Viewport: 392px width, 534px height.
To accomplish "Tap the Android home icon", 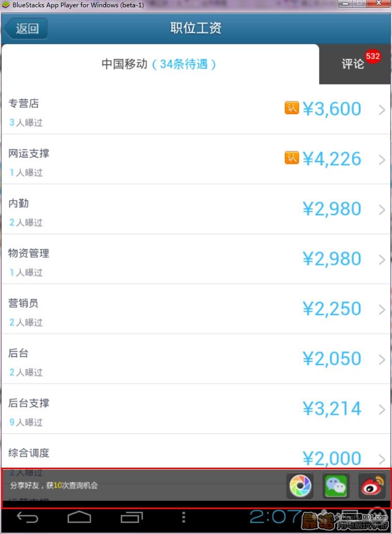I will click(79, 517).
